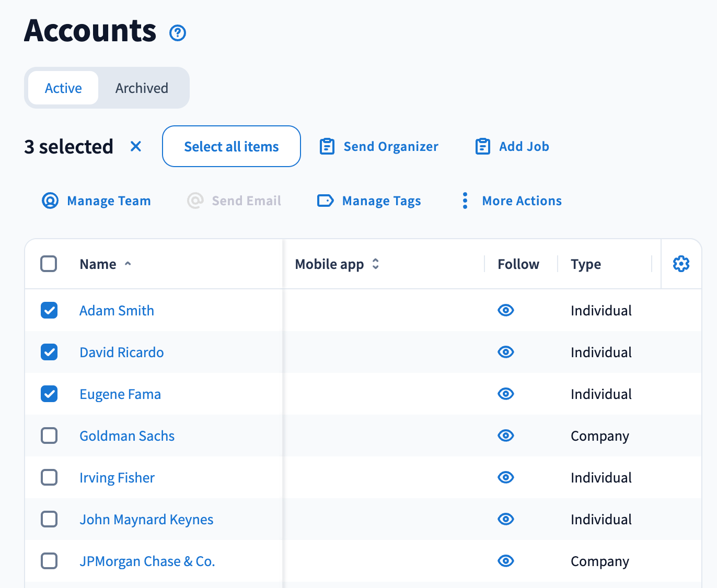Screen dimensions: 717x588
Task: Click the Manage Tags tag icon
Action: click(x=325, y=201)
